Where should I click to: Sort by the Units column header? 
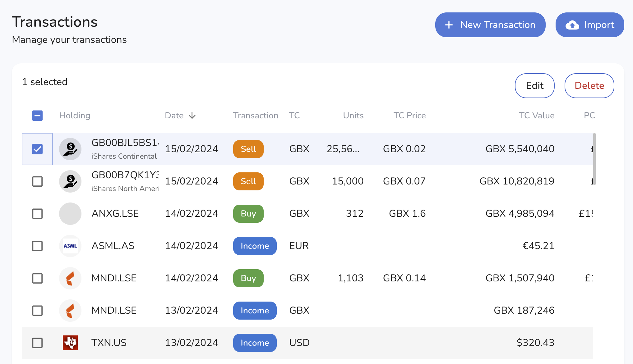pos(353,116)
